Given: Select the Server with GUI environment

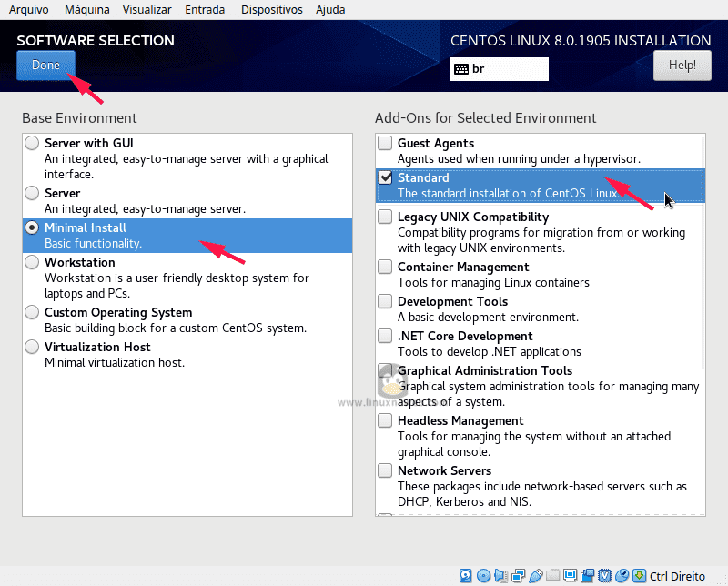Looking at the screenshot, I should pos(32,143).
